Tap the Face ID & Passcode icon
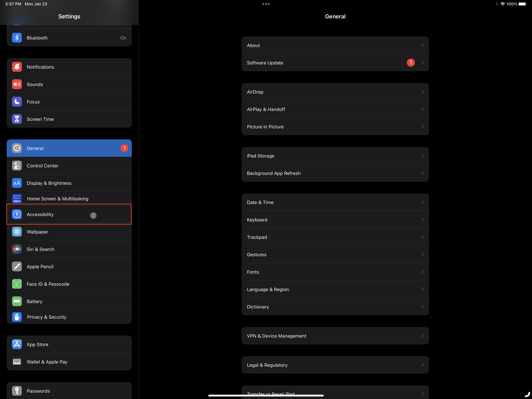 (17, 284)
